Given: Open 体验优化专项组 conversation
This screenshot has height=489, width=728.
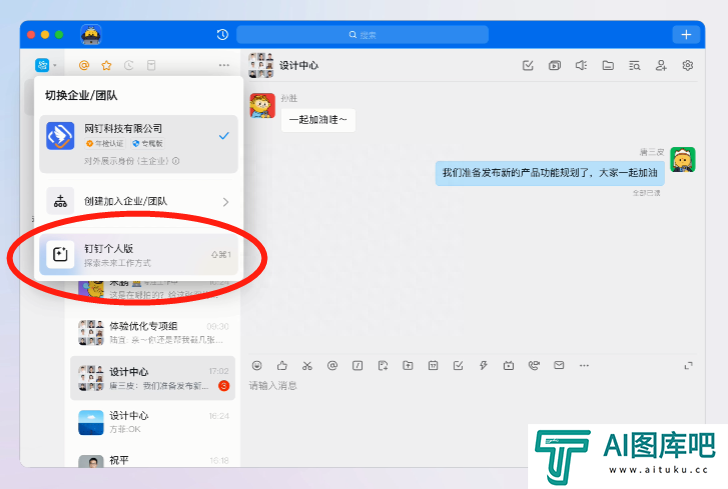Looking at the screenshot, I should coord(153,333).
